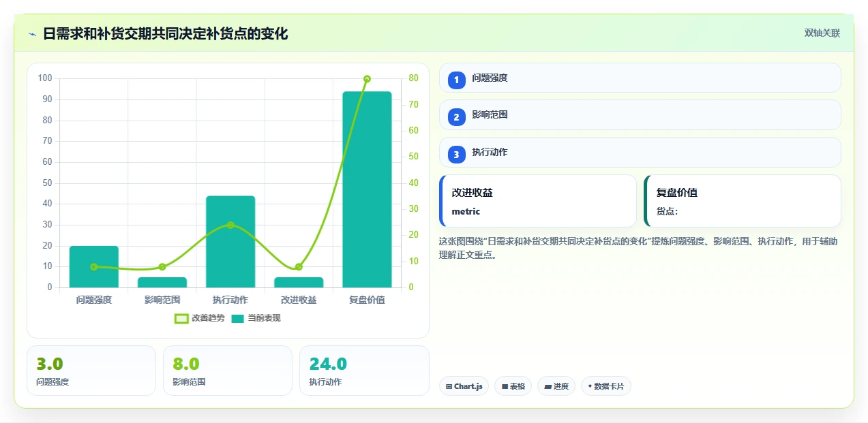Image resolution: width=868 pixels, height=423 pixels.
Task: Click the 改进收益 x-axis label
Action: [x=299, y=300]
